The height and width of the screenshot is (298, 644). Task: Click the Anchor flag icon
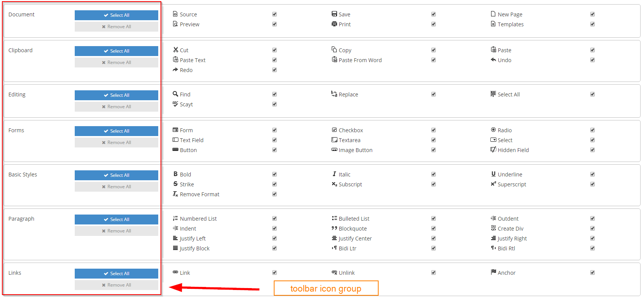click(x=493, y=272)
